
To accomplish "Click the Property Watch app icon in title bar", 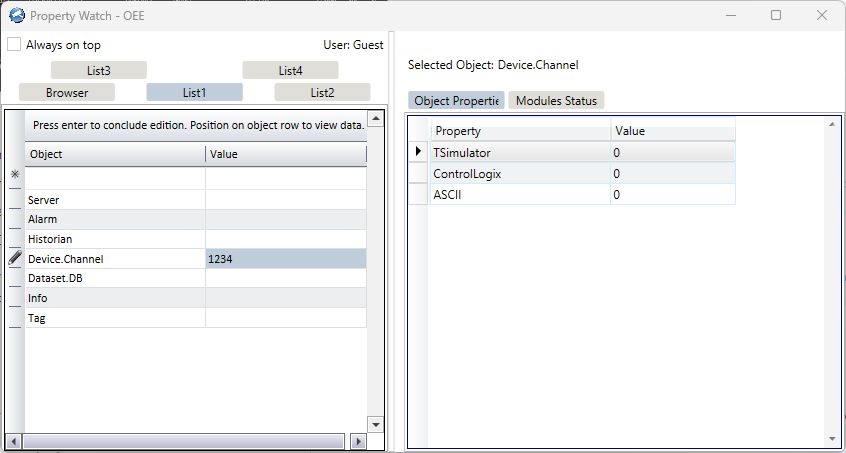I will pos(17,16).
